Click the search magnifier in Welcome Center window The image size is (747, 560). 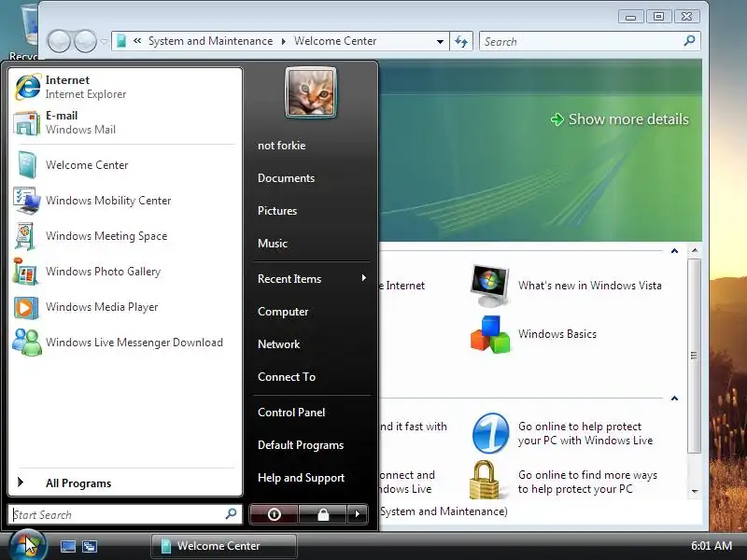pyautogui.click(x=689, y=41)
